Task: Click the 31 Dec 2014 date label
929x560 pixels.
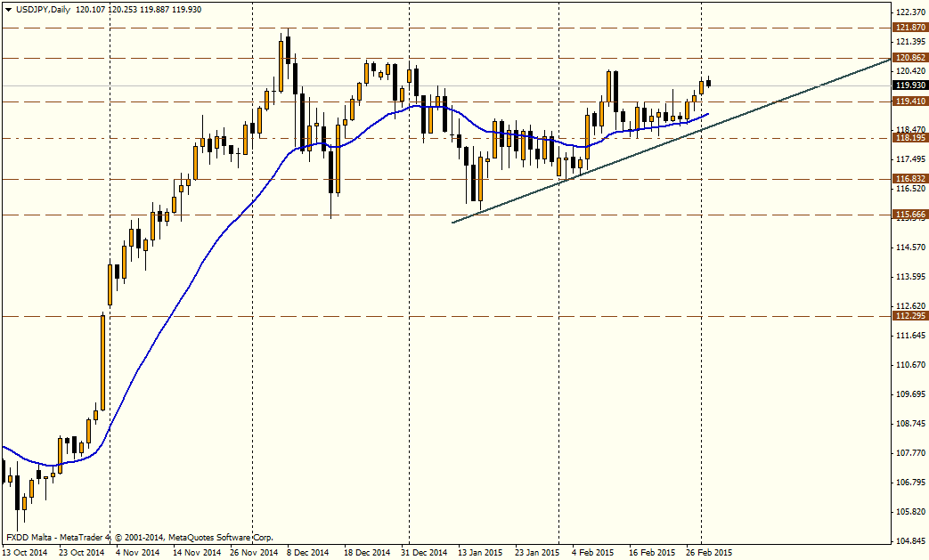Action: click(424, 552)
